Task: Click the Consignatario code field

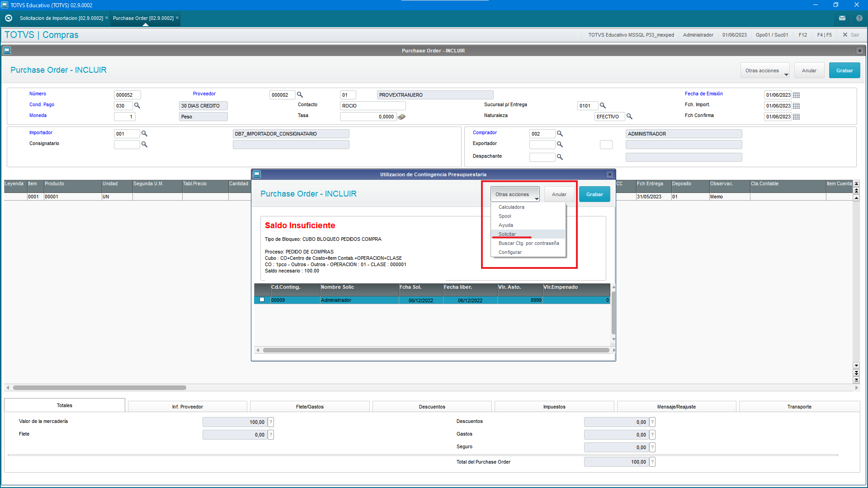Action: tap(127, 145)
